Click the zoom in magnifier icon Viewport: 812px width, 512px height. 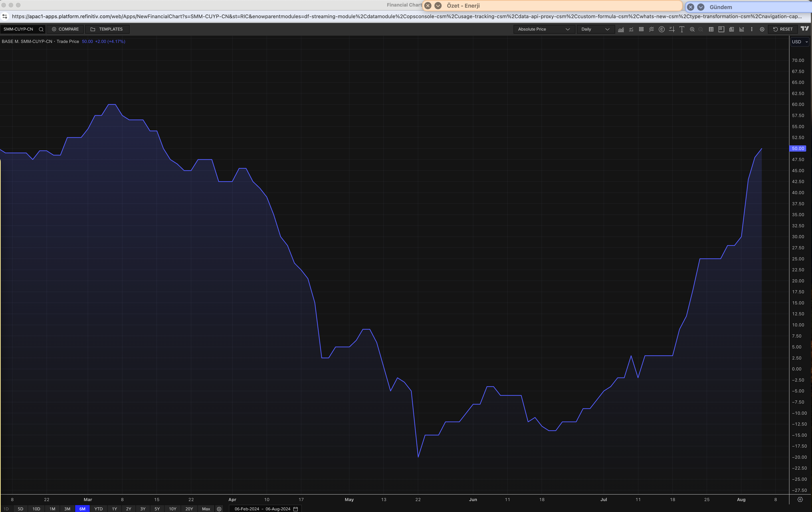tap(692, 29)
